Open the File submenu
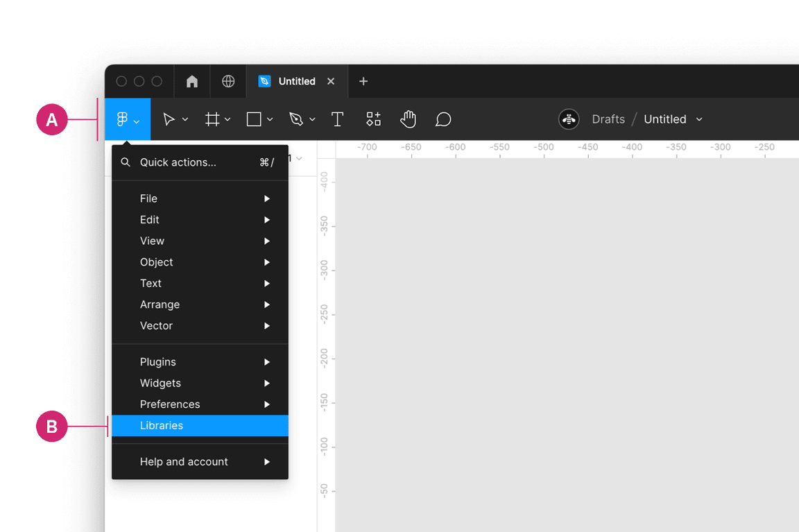The image size is (799, 532). click(200, 199)
